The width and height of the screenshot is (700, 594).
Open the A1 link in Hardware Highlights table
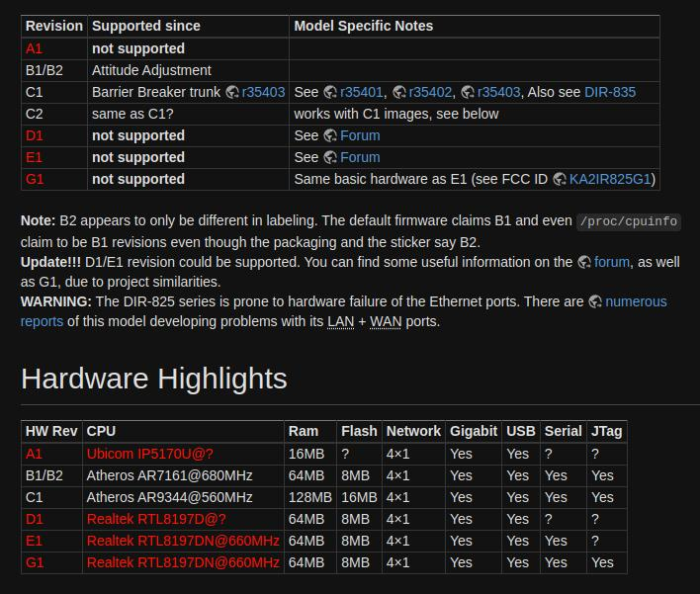[34, 454]
